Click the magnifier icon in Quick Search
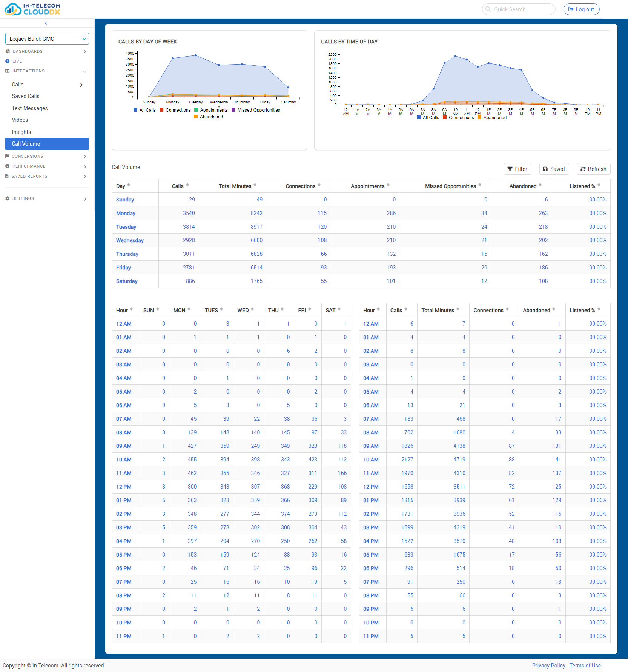 (488, 9)
